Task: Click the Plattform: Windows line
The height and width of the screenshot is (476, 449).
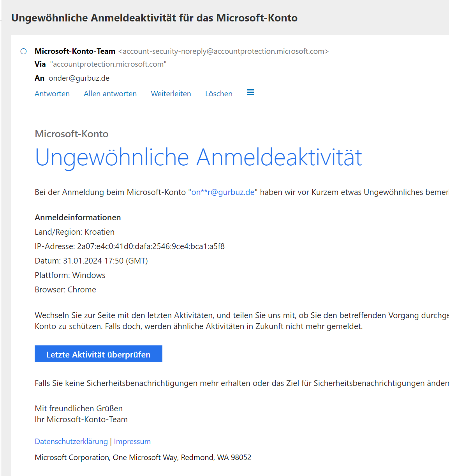Action: pyautogui.click(x=70, y=275)
